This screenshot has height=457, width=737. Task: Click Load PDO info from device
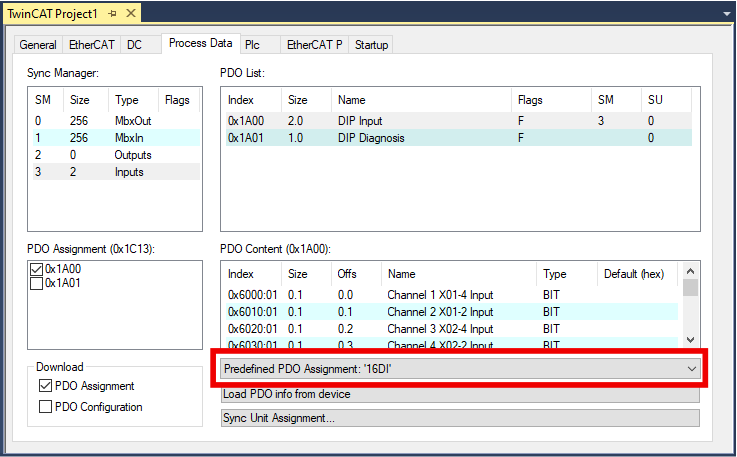pos(460,394)
